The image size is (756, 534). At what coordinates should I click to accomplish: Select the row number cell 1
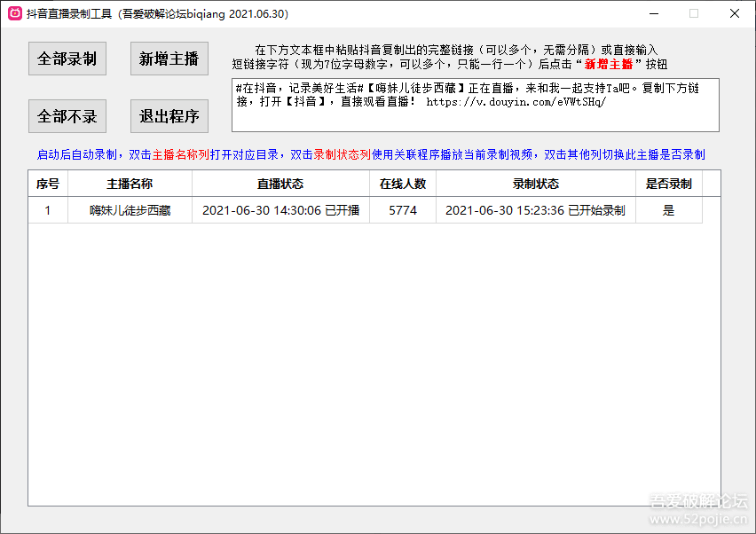[x=48, y=210]
